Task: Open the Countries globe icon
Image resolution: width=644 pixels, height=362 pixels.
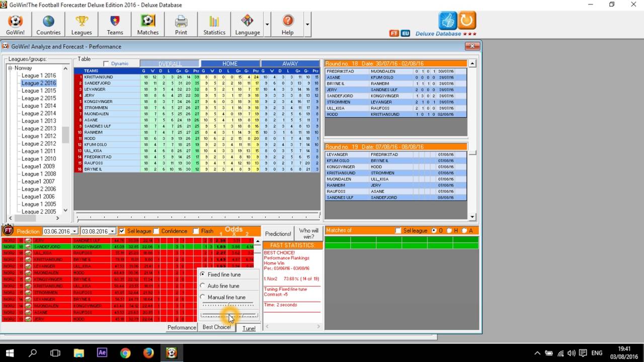Action: 48,25
